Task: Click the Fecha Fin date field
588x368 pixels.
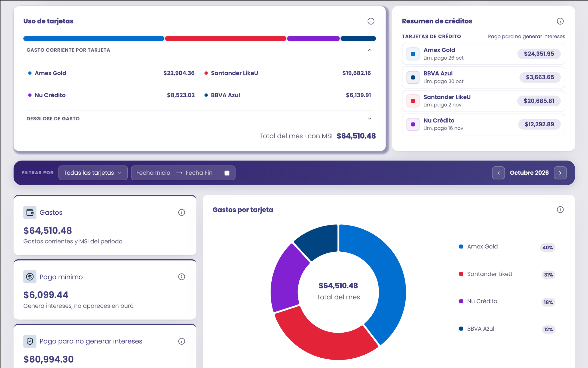Action: tap(199, 173)
